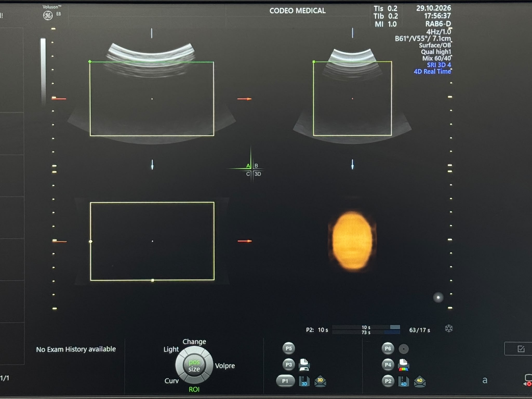Image resolution: width=532 pixels, height=399 pixels.
Task: Click the CODEO MEDICAL header text
Action: click(x=297, y=11)
